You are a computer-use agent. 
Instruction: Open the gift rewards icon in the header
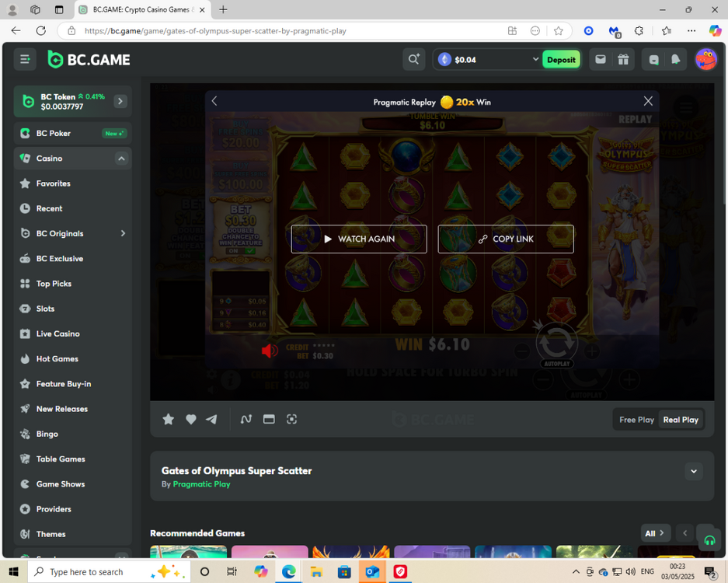pyautogui.click(x=623, y=60)
